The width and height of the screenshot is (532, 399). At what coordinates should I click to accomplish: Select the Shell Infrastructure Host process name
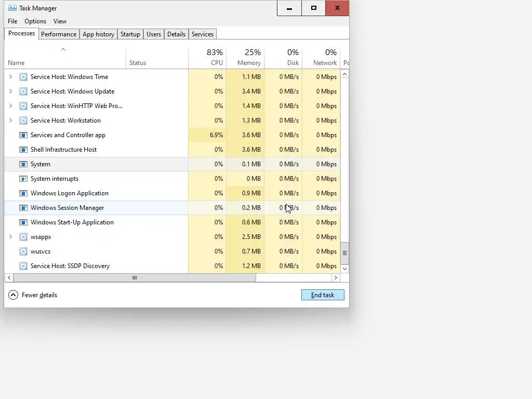pyautogui.click(x=63, y=150)
